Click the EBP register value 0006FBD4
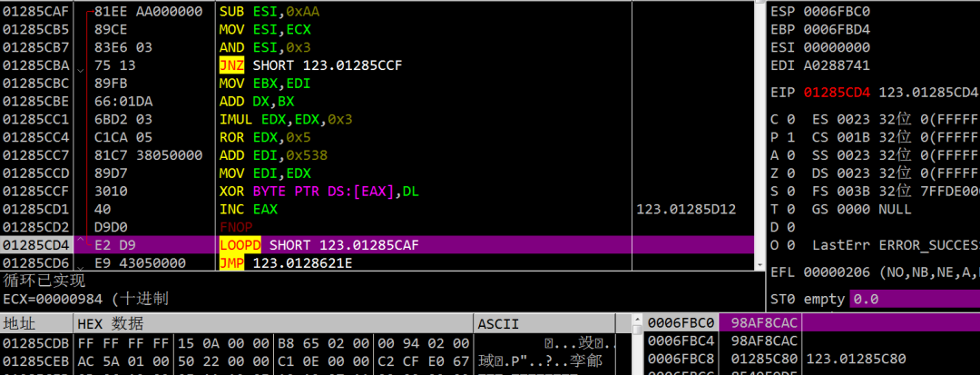The width and height of the screenshot is (980, 375). point(837,29)
